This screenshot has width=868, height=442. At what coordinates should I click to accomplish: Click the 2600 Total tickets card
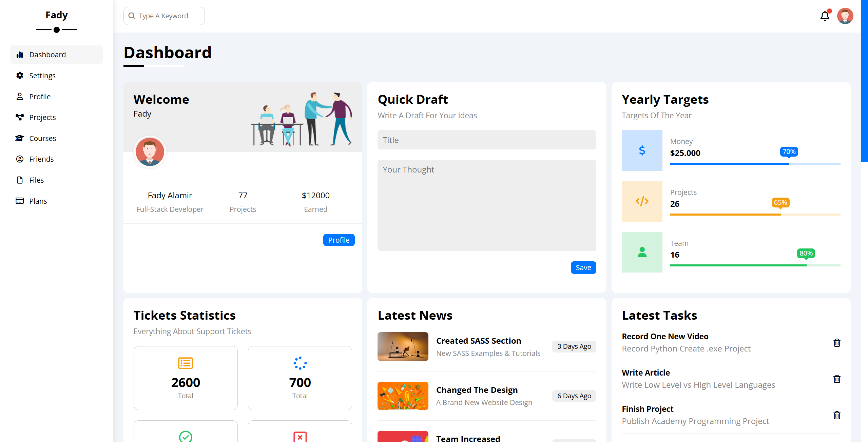(186, 378)
